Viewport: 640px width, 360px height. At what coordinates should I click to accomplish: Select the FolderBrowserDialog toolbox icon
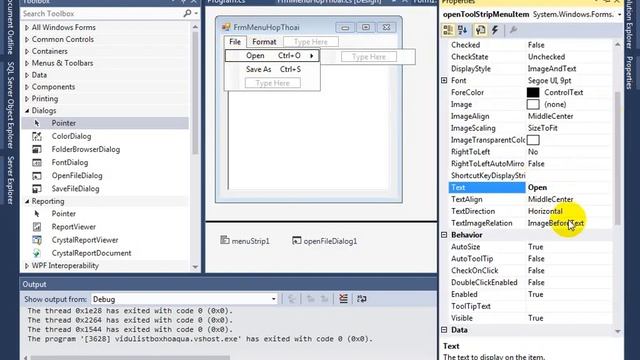pyautogui.click(x=37, y=149)
